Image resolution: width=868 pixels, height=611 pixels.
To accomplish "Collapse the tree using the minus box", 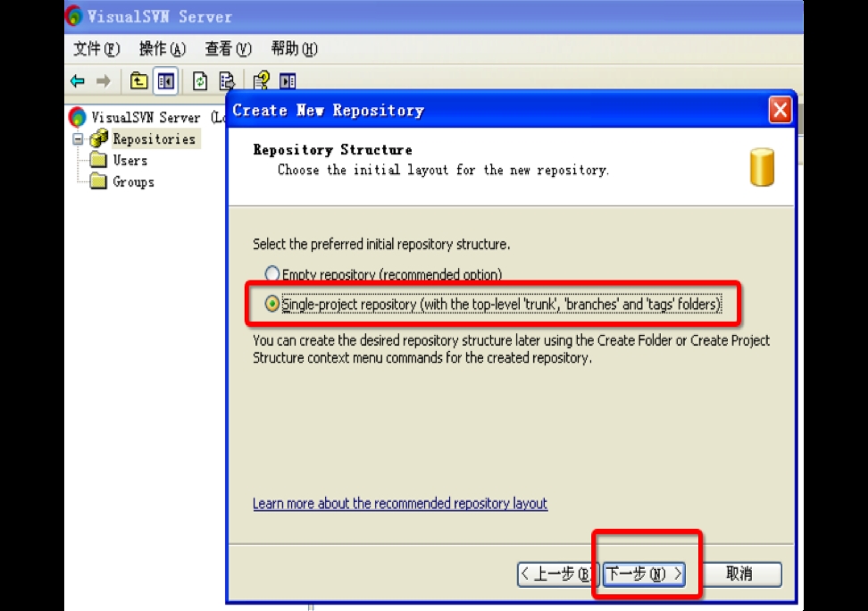I will 78,138.
